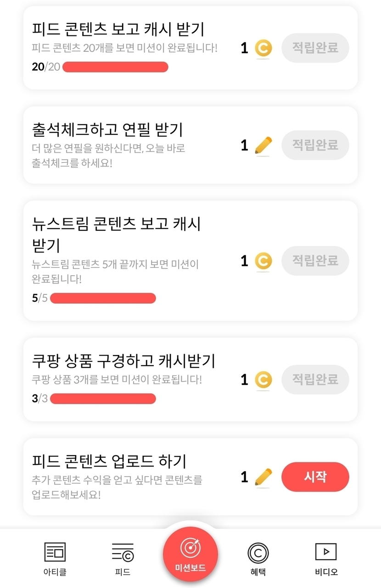
Task: Click the 20/20 feed progress bar
Action: 115,67
